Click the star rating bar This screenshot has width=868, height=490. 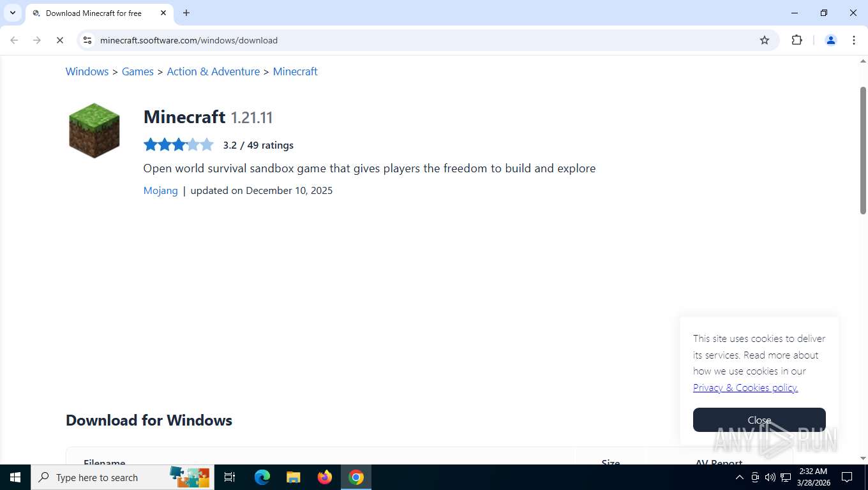[x=179, y=145]
